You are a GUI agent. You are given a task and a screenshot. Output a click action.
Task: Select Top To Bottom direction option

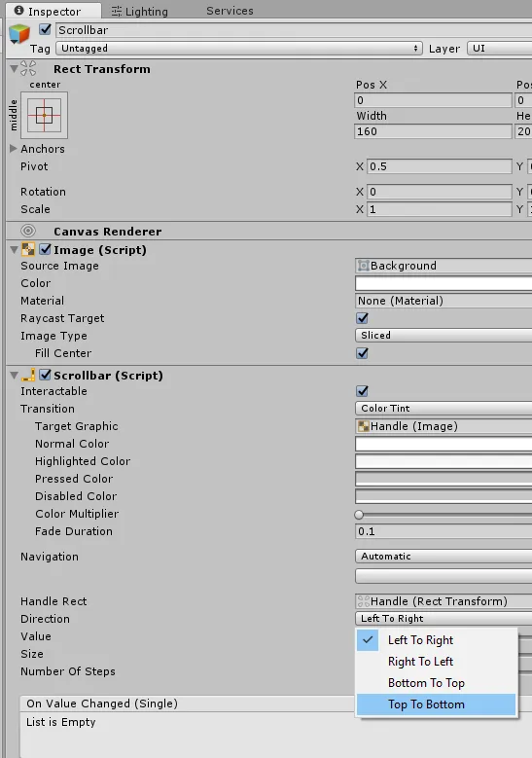point(437,704)
